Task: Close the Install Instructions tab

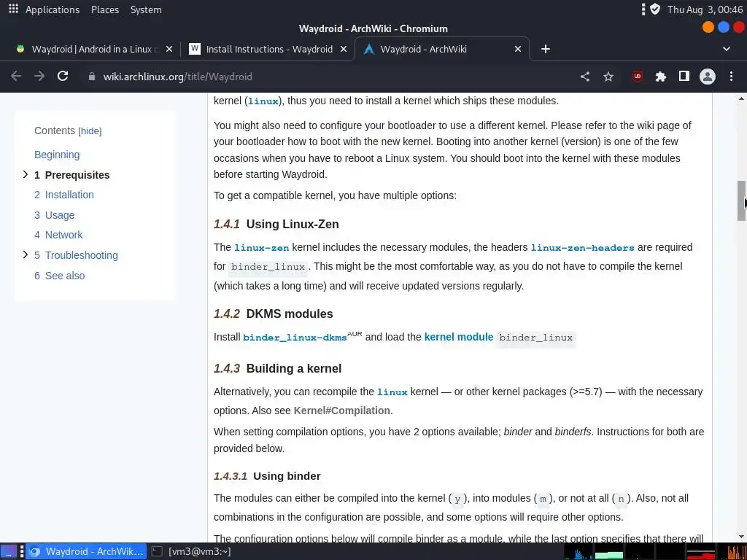Action: pos(344,49)
